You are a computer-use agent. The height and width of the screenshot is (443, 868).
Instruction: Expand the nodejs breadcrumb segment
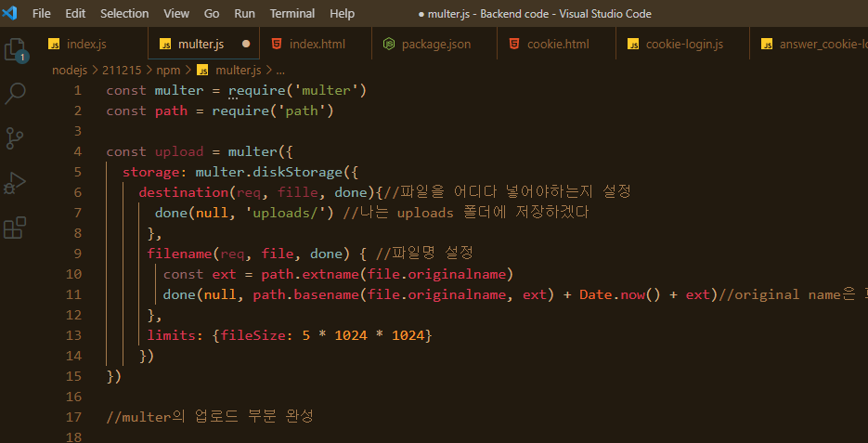click(x=70, y=71)
